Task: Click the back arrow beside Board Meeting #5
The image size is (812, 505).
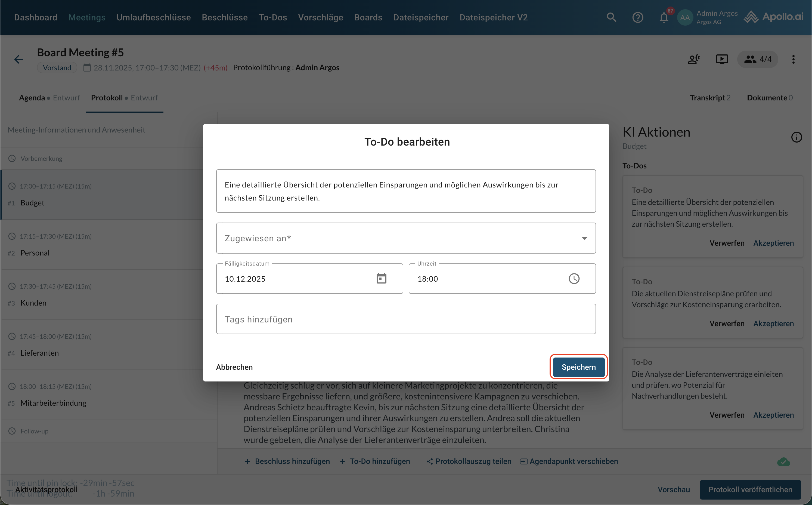Action: tap(19, 59)
